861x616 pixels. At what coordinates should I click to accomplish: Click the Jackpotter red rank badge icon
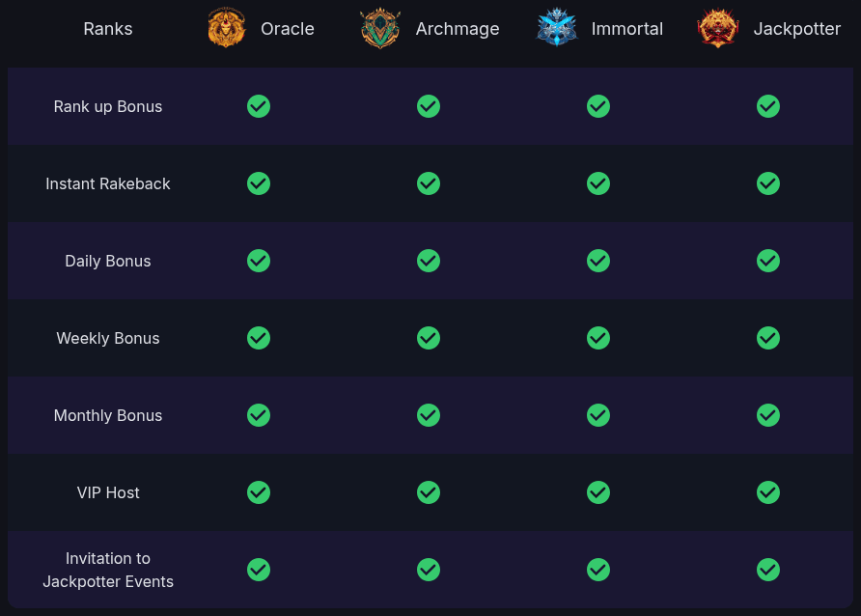click(x=718, y=28)
